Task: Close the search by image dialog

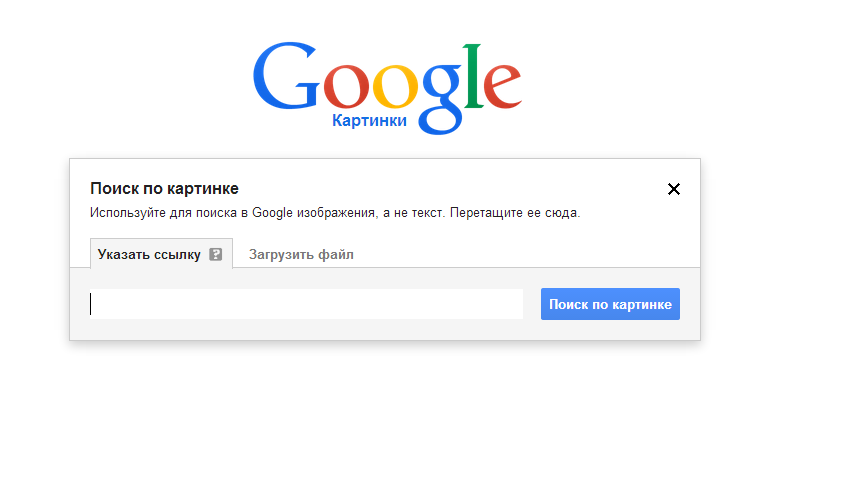Action: 674,189
